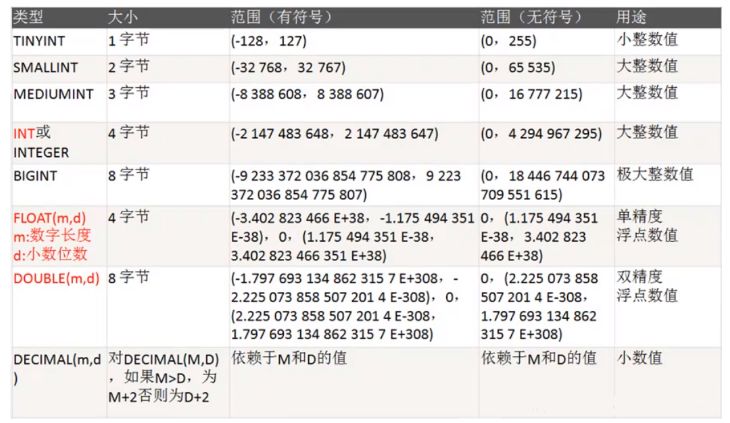Click the (-128, 127) range cell
Image resolution: width=730 pixels, height=423 pixels.
(x=268, y=42)
